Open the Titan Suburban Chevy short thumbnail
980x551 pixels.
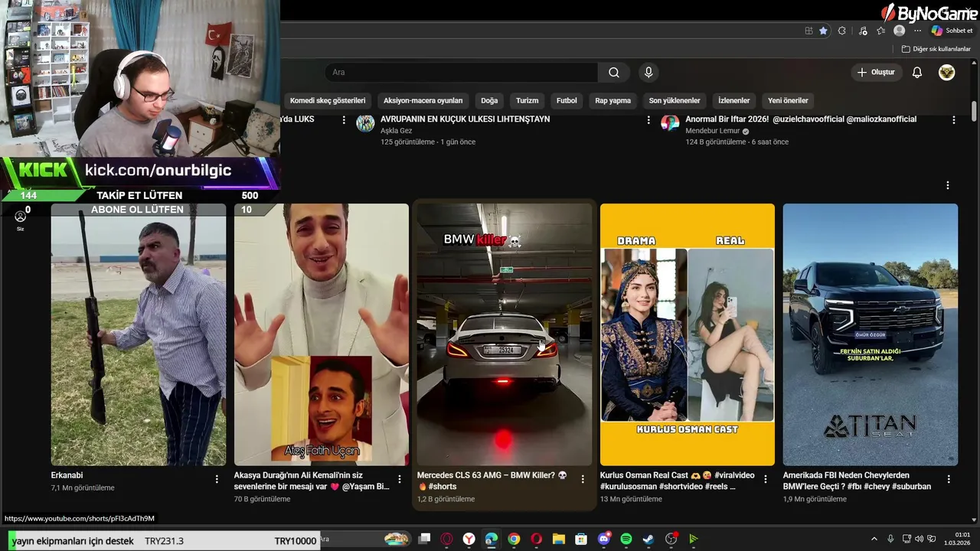pyautogui.click(x=871, y=334)
